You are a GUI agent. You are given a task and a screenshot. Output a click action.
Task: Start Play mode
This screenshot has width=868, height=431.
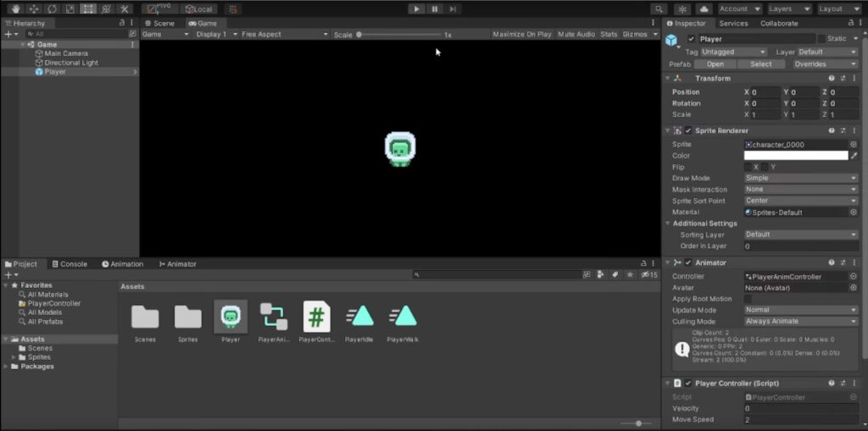(x=416, y=8)
